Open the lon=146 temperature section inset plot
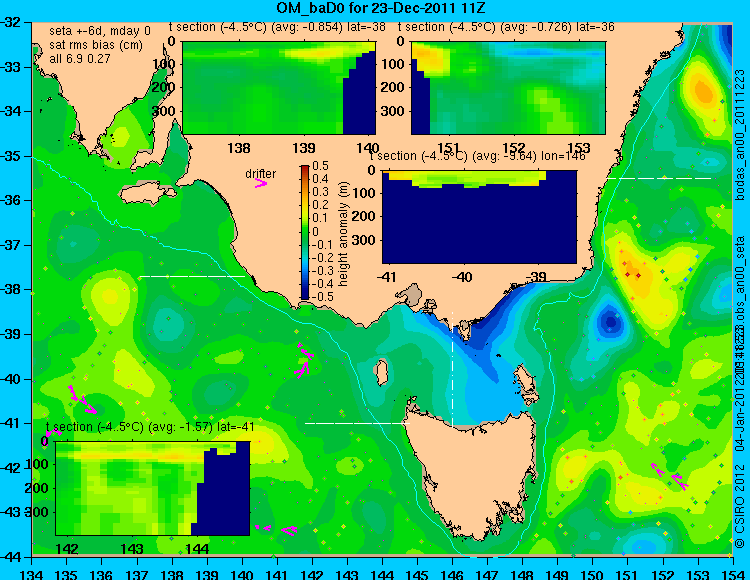The image size is (750, 580). tap(479, 217)
